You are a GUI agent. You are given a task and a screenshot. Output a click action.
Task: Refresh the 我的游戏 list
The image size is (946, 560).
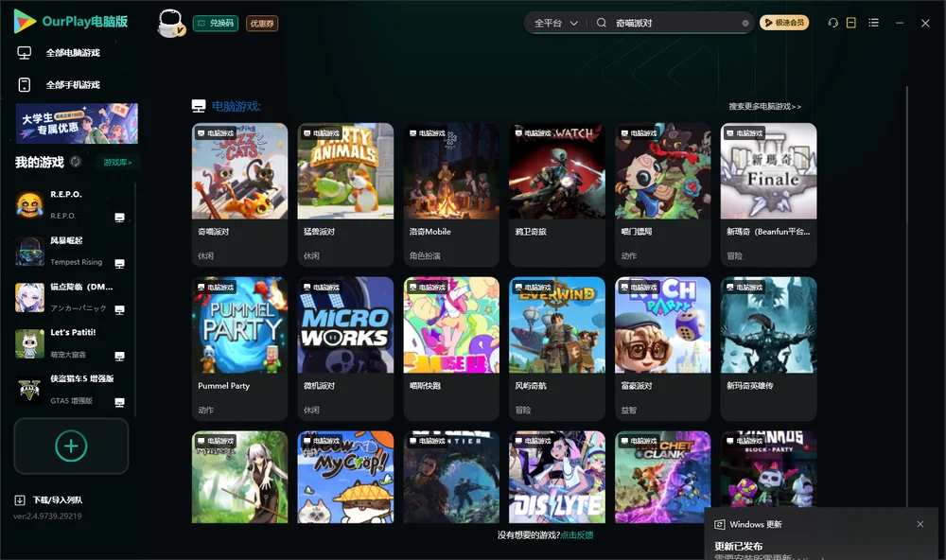tap(76, 162)
